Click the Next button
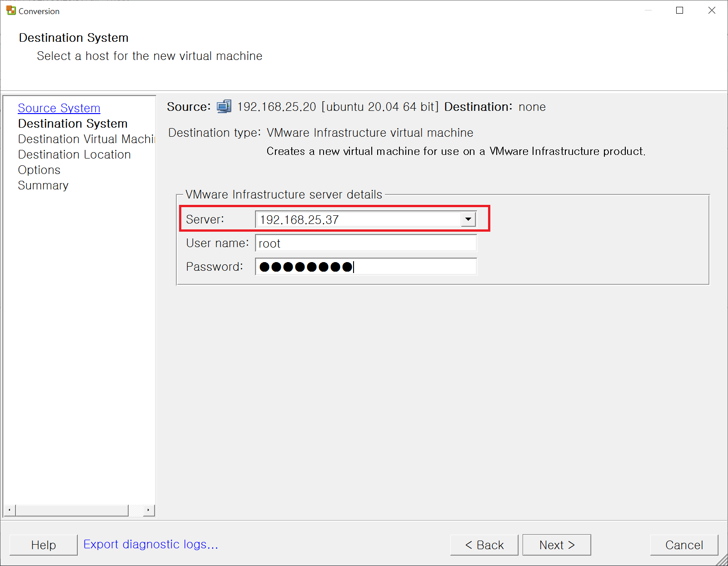The image size is (728, 566). click(557, 545)
